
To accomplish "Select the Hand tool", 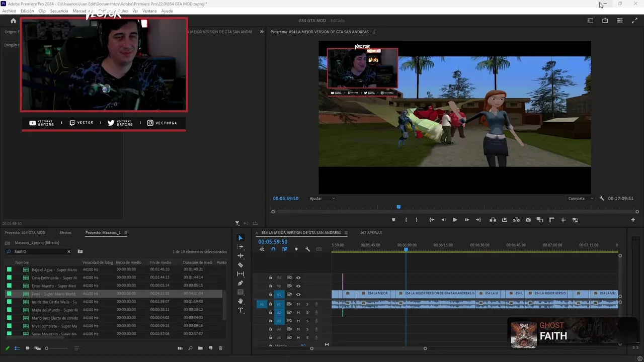I will [x=240, y=301].
